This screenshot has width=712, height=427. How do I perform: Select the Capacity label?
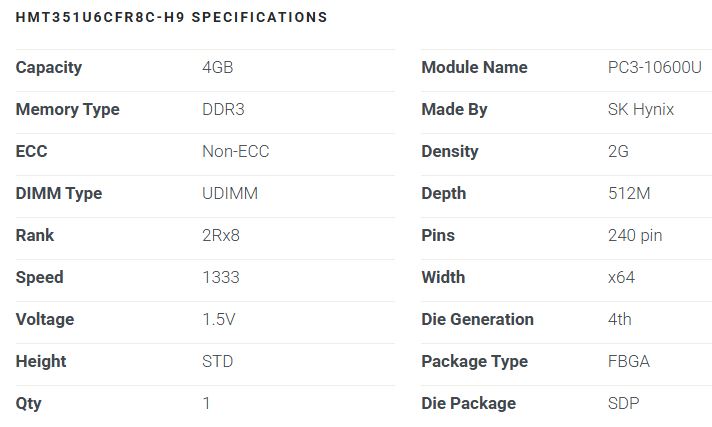pyautogui.click(x=49, y=68)
